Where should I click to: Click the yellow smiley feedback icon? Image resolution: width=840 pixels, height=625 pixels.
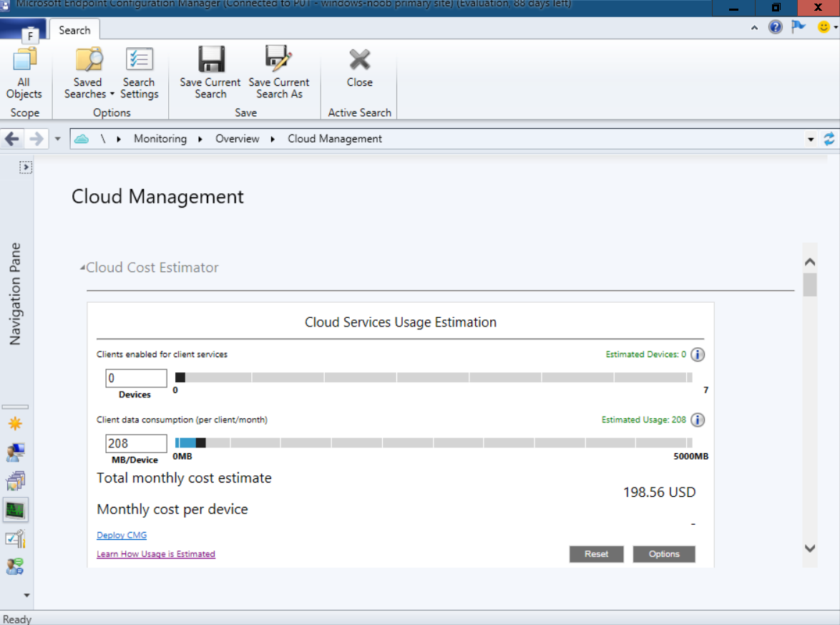click(x=824, y=26)
